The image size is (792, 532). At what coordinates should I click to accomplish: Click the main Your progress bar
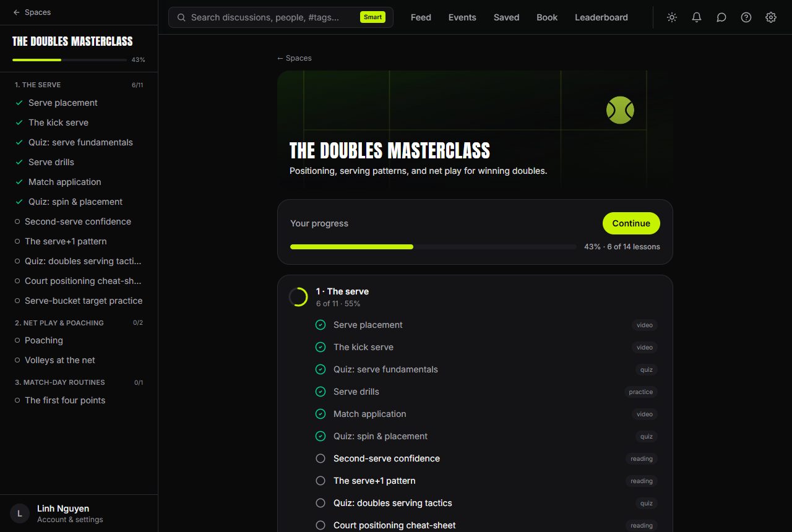coord(433,247)
